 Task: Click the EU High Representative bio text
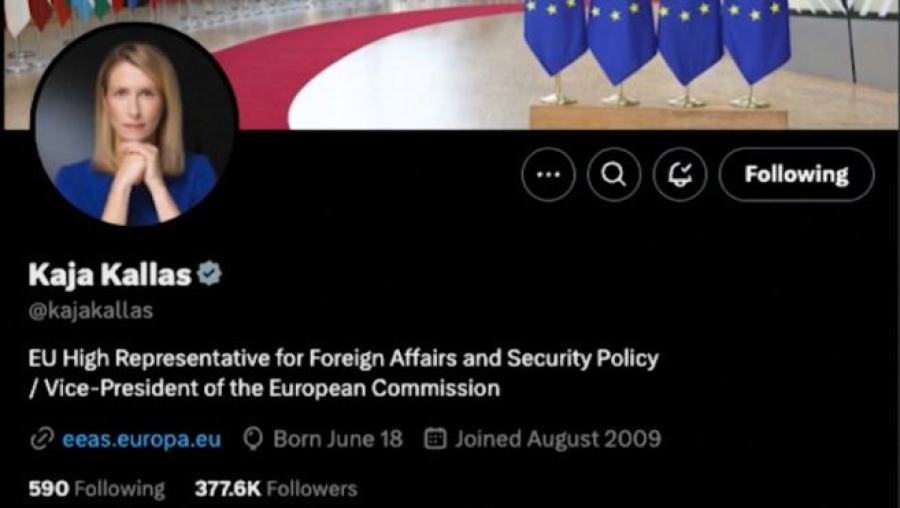[x=343, y=359]
